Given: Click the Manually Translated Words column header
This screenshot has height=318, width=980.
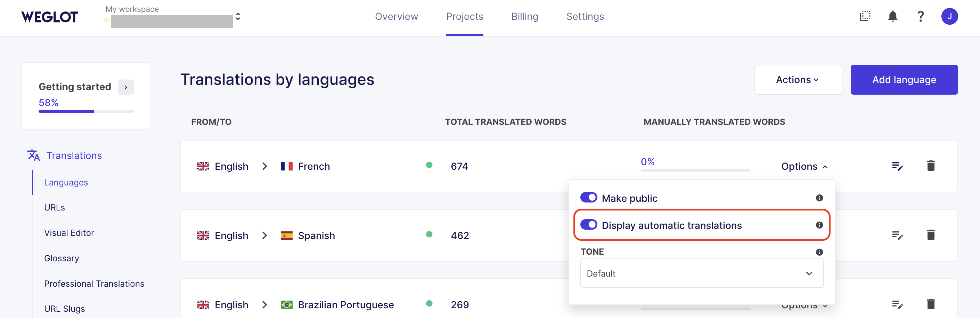Looking at the screenshot, I should tap(714, 122).
